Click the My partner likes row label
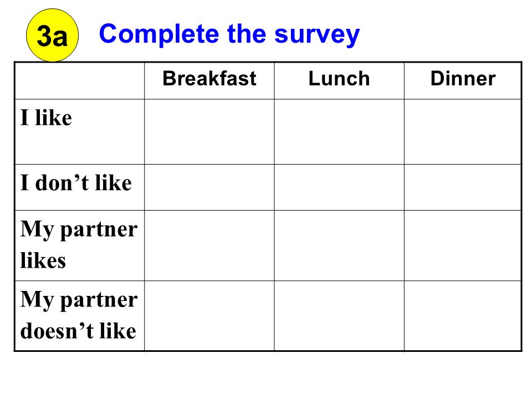The width and height of the screenshot is (532, 399). [x=79, y=244]
